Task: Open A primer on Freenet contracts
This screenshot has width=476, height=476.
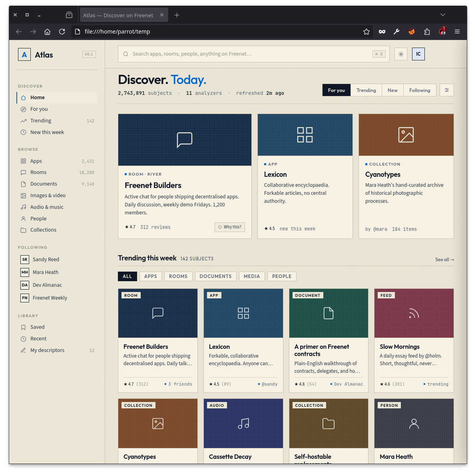Action: (329, 340)
